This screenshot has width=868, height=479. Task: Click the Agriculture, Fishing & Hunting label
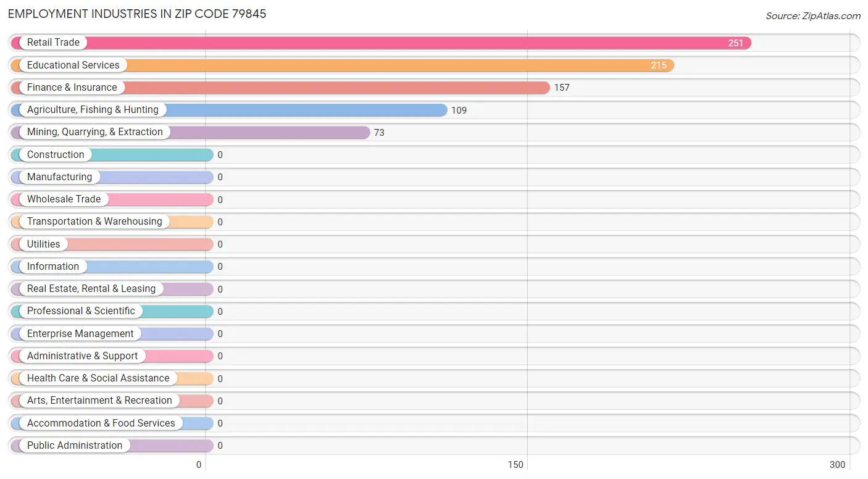93,110
